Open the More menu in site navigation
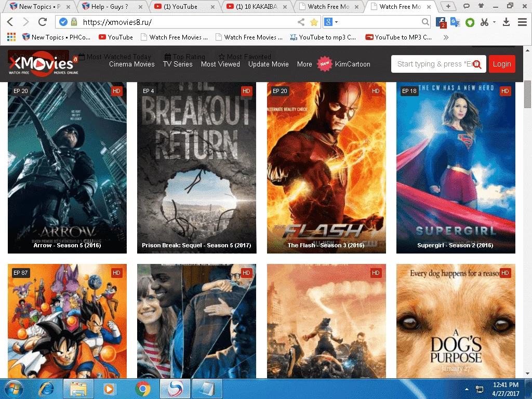 (304, 64)
